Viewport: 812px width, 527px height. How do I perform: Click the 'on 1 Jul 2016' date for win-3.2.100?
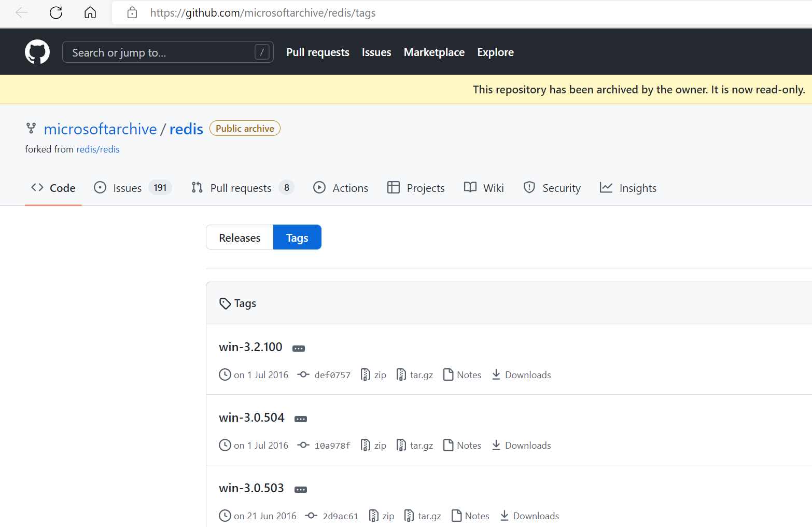[x=261, y=375]
